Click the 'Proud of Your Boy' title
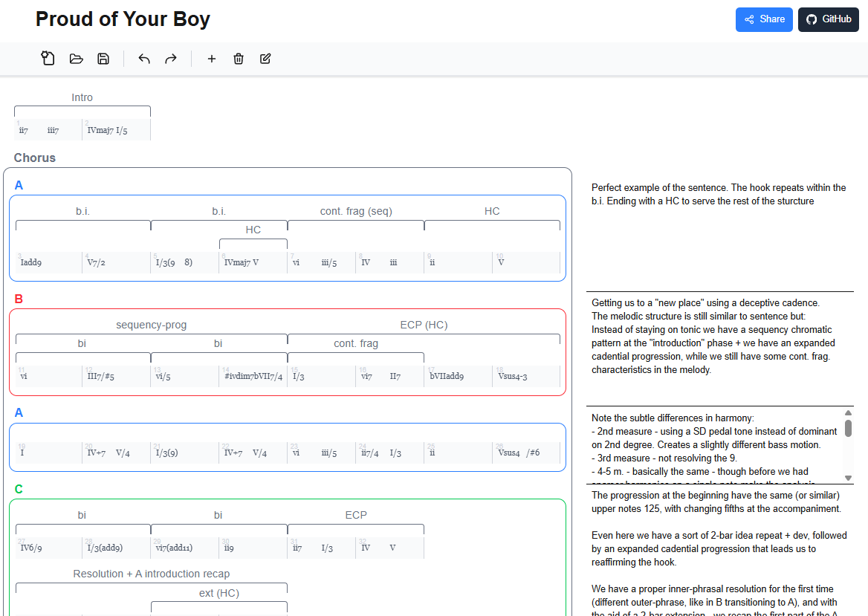The width and height of the screenshot is (868, 616). 123,19
